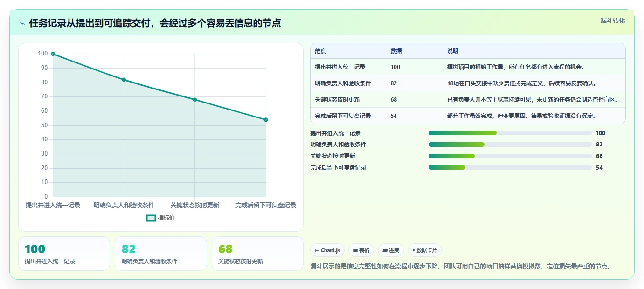Click the page title about 任务记录
Screen dimensions: 644x289
155,23
